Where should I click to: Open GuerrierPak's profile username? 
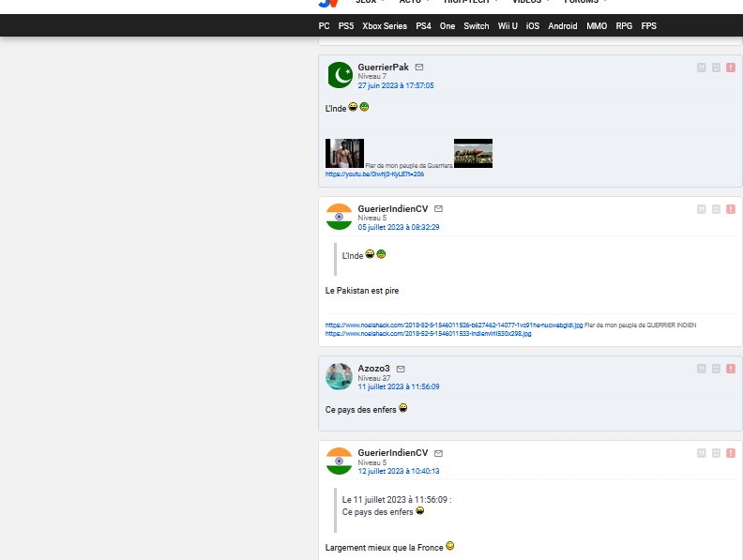coord(383,68)
